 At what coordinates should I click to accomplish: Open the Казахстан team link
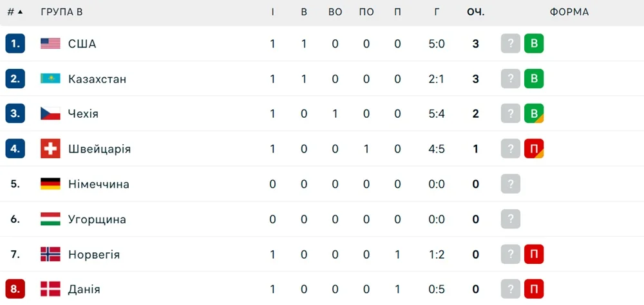[97, 79]
